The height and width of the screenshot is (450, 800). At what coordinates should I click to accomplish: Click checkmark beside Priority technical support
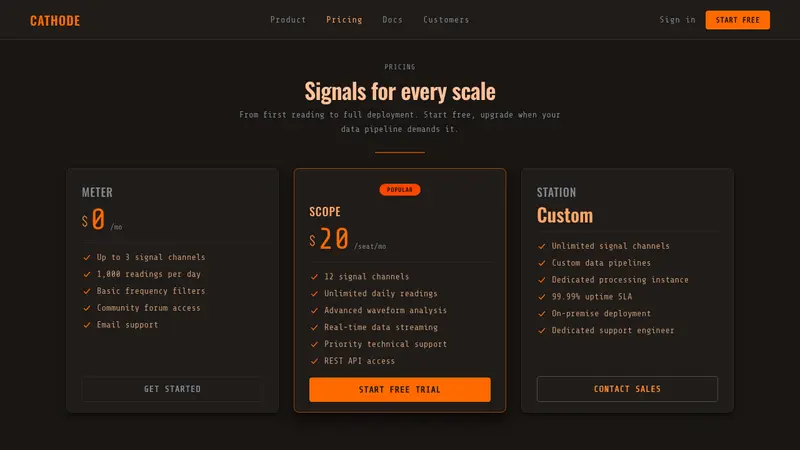click(x=314, y=344)
